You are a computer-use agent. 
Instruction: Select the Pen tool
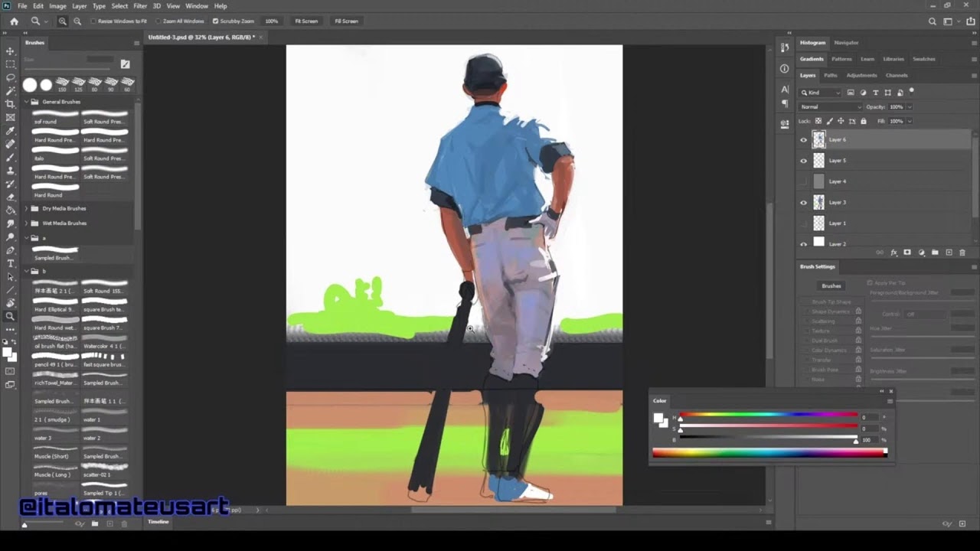click(x=10, y=249)
